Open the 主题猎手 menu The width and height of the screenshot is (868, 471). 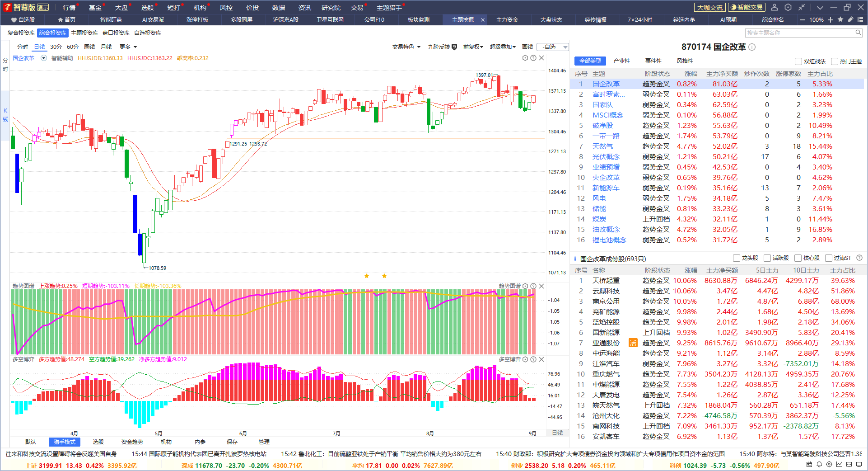(x=389, y=8)
